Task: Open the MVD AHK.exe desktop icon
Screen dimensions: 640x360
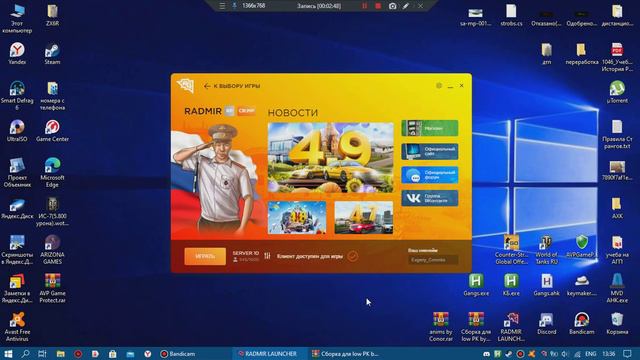Action: point(617,288)
